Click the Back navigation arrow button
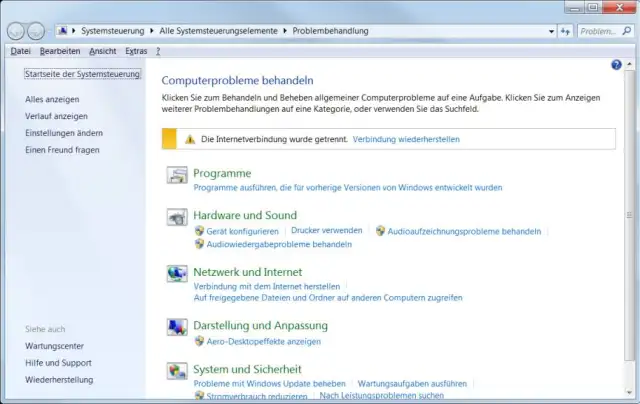 17,31
